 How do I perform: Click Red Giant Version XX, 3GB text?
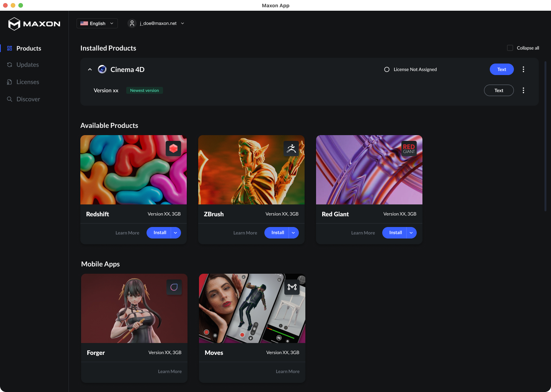coord(400,214)
